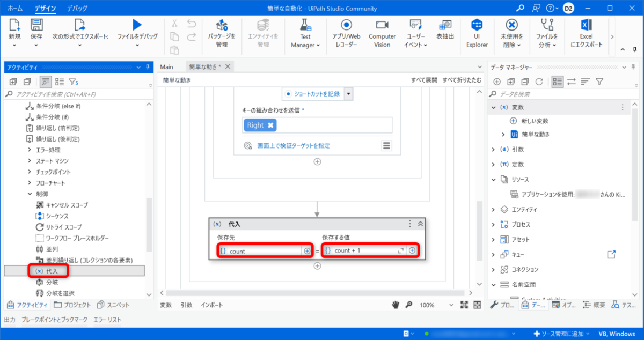This screenshot has height=340, width=644.
Task: Expand エラー処理 in activities tree
Action: click(x=30, y=150)
